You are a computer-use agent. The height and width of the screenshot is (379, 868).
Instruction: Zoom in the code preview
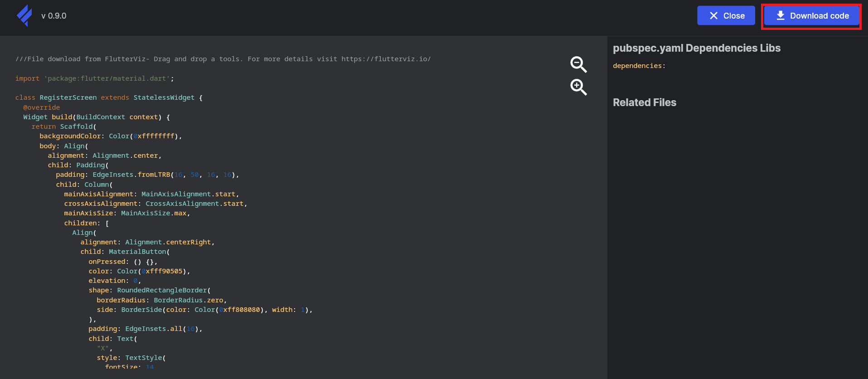tap(578, 87)
